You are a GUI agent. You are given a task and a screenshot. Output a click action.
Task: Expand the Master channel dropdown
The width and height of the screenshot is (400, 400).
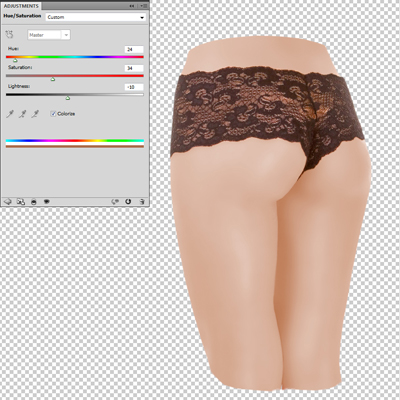tap(49, 35)
